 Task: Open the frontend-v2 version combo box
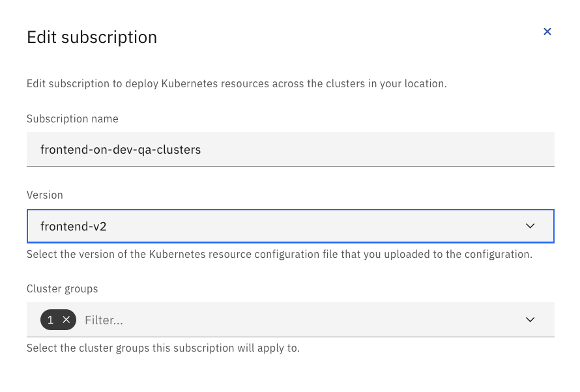pyautogui.click(x=290, y=226)
